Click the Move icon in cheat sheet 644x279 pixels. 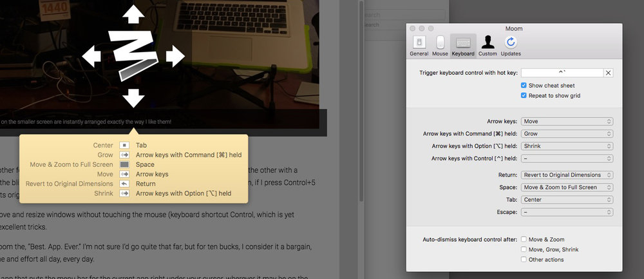coord(124,174)
